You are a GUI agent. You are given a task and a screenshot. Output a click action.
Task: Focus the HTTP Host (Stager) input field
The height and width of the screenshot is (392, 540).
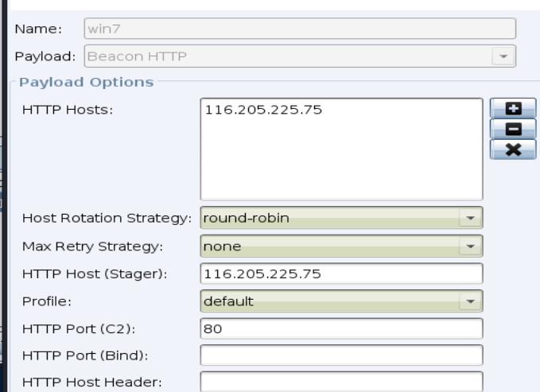341,274
